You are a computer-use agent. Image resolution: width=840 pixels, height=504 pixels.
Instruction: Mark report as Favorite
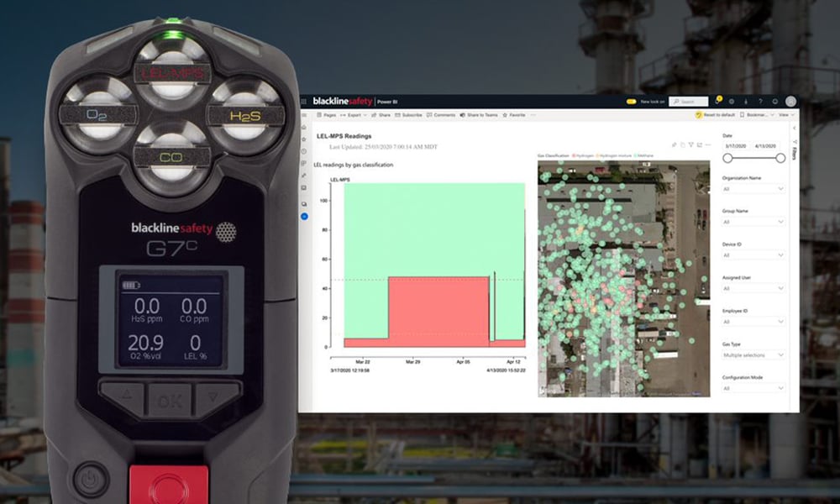coord(514,115)
